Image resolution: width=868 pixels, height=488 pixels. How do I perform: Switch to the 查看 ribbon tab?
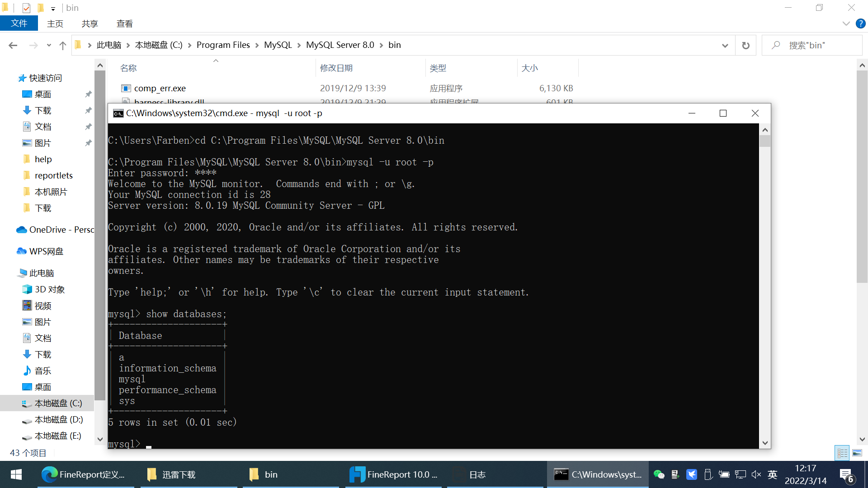coord(125,23)
